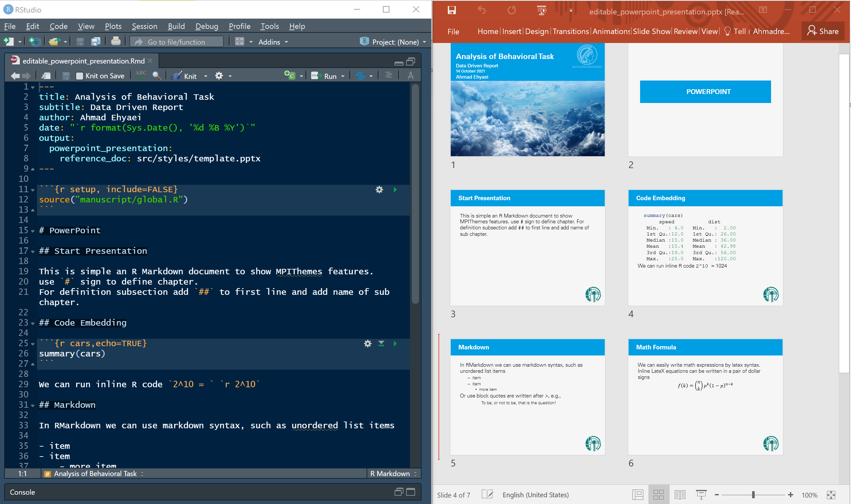
Task: Open the Analysis of Behavioral Task section navigator
Action: click(x=94, y=474)
